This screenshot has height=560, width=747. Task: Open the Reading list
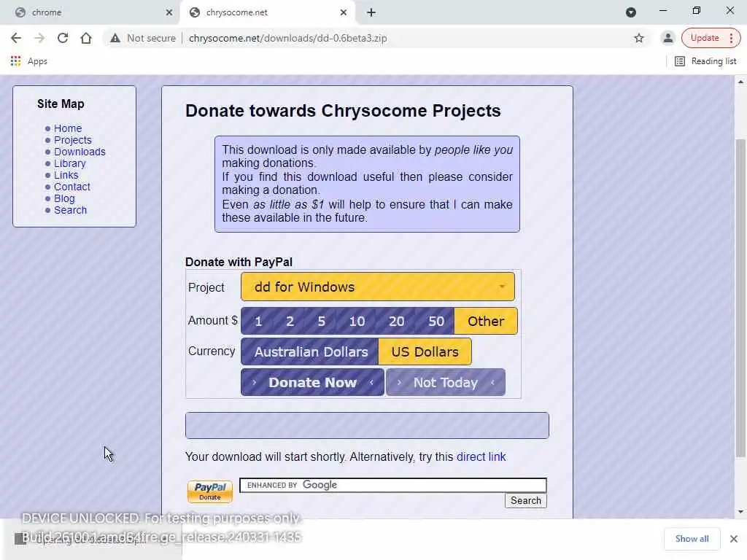point(705,61)
